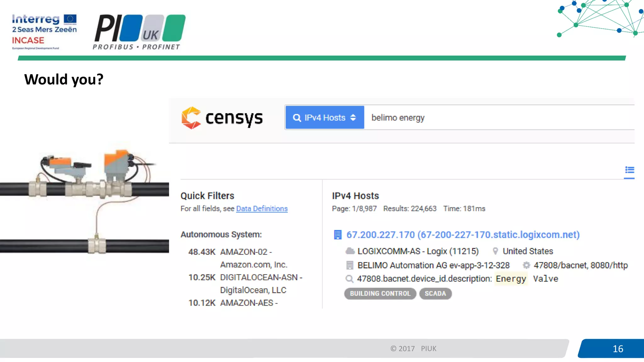The width and height of the screenshot is (644, 362).
Task: Click the cloud icon next to LOGIXCOMM-AS
Action: click(350, 251)
